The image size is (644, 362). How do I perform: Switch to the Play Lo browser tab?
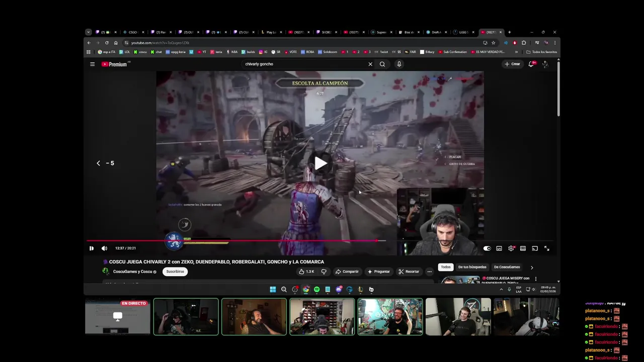pyautogui.click(x=271, y=32)
